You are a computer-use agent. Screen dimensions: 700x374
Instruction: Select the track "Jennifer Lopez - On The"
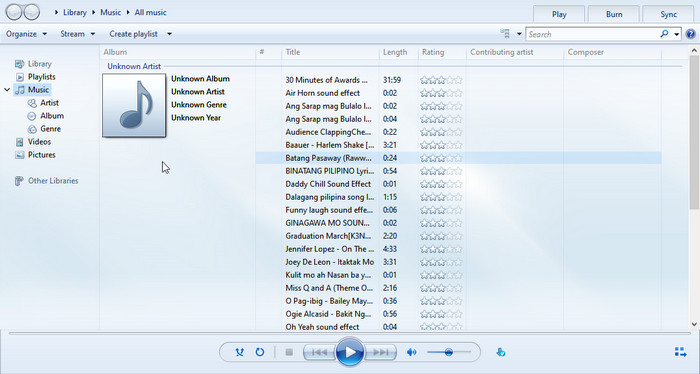(x=330, y=249)
